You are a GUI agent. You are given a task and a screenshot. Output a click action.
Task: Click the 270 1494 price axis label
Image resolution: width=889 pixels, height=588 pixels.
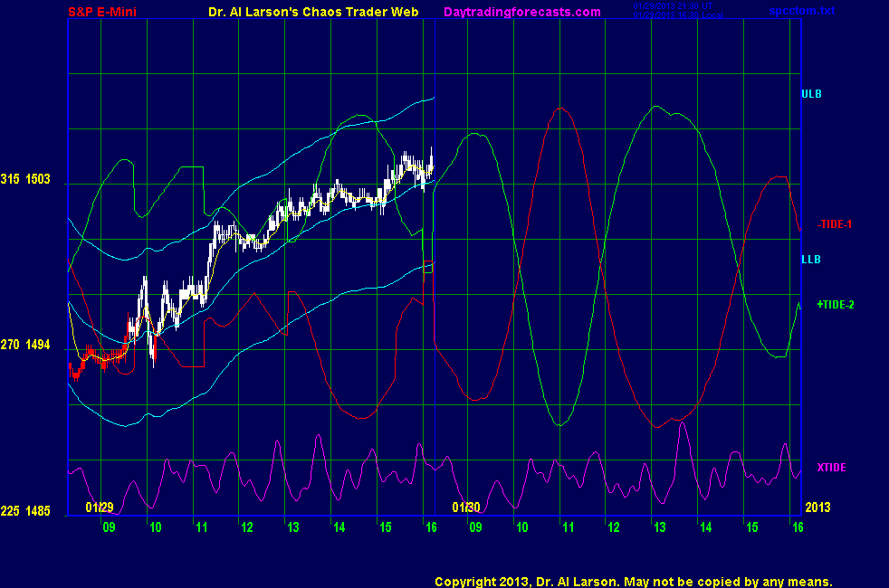click(x=25, y=345)
